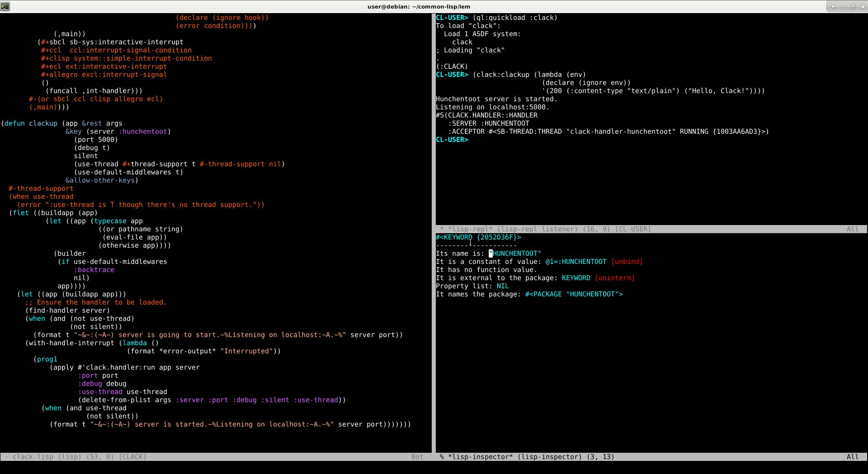Click the "HUNCHENTOOT" name string in inspector
868x474 pixels.
click(516, 253)
